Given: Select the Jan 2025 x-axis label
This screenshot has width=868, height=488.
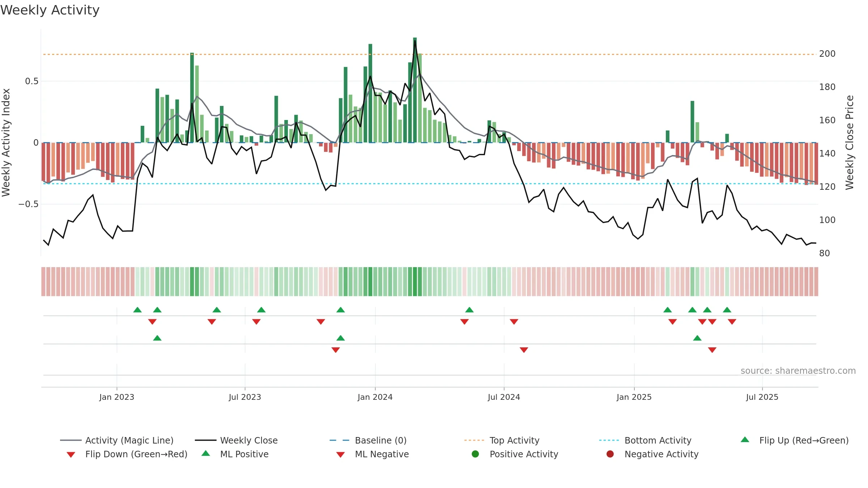Looking at the screenshot, I should click(x=634, y=397).
